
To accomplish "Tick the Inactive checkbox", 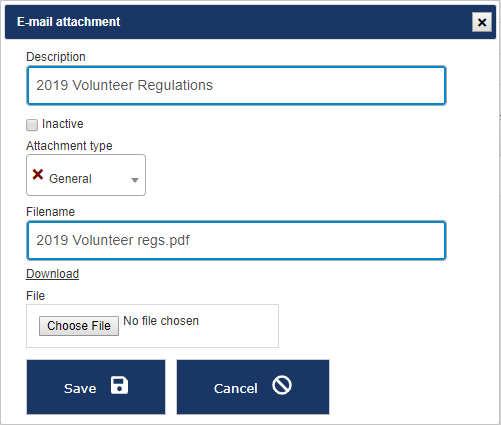I will pos(32,125).
